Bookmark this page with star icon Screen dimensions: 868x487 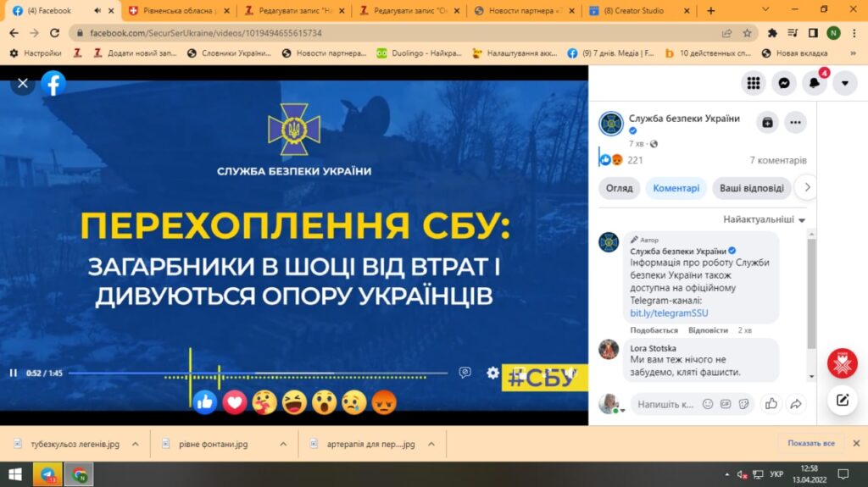point(747,33)
